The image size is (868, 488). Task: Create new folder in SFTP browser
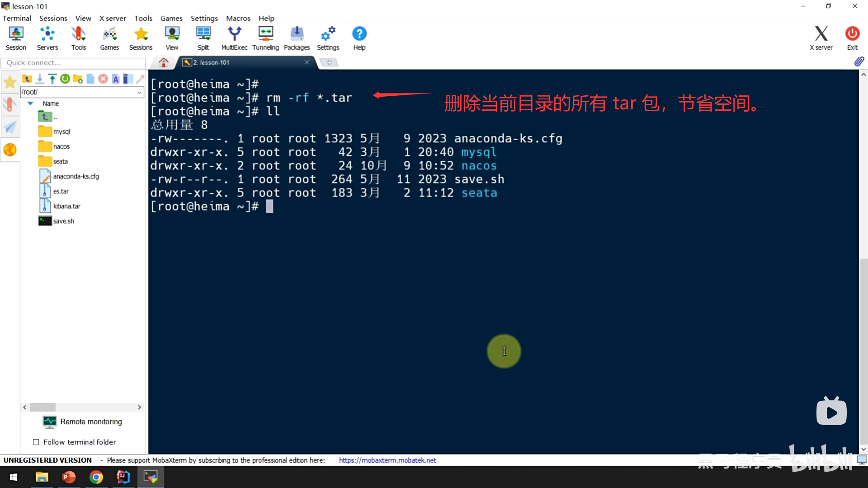(78, 79)
